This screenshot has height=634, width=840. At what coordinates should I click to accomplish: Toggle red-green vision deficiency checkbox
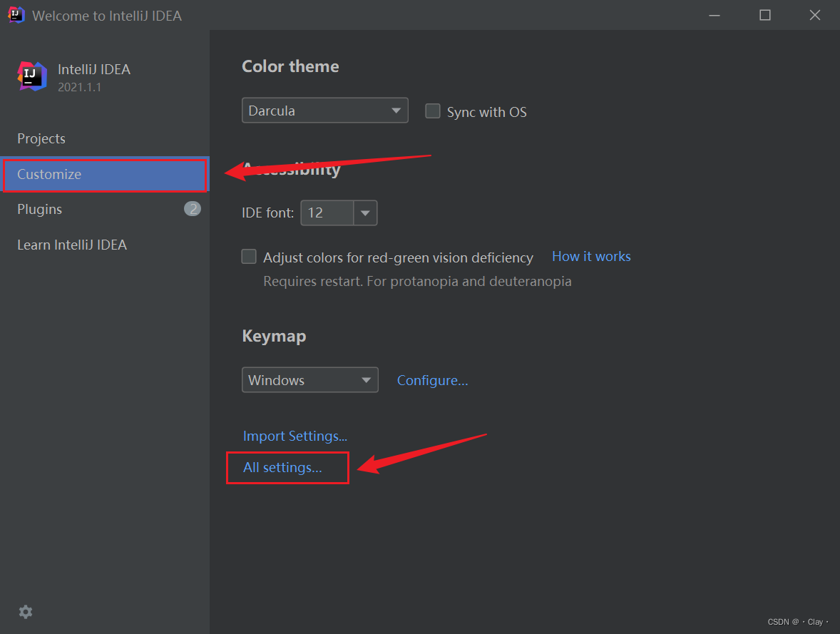tap(249, 257)
